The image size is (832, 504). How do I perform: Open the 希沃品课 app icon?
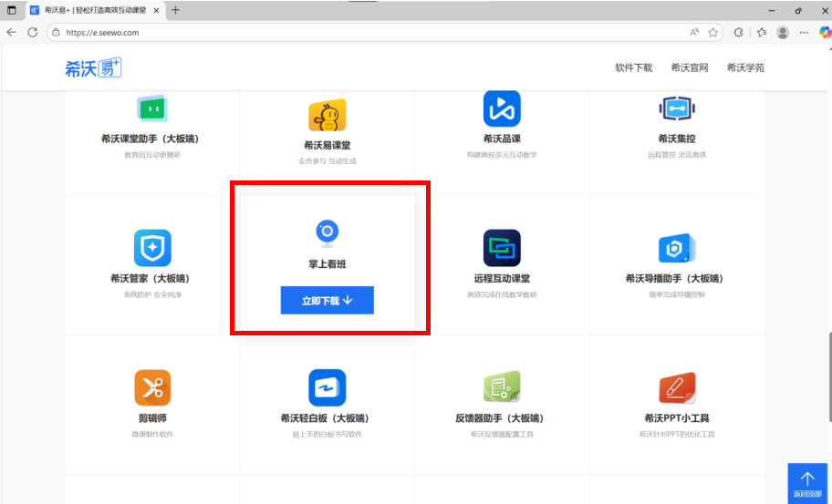pos(502,109)
